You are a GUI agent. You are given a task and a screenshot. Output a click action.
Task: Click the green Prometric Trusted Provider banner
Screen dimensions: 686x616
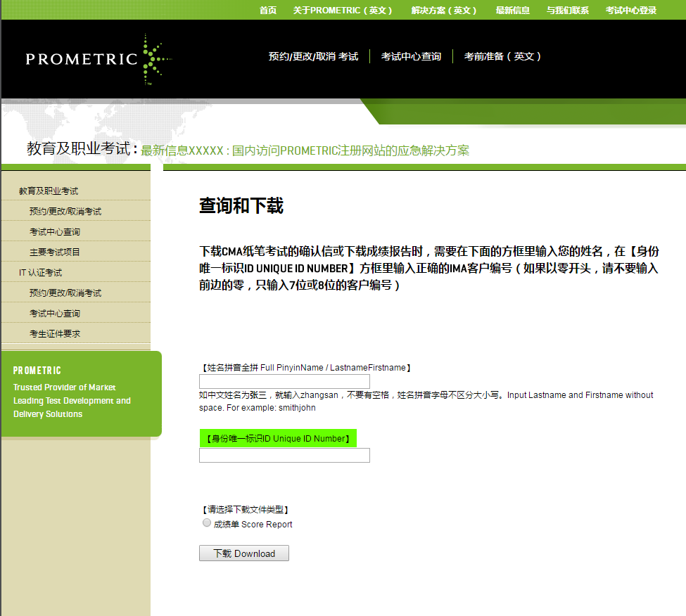[x=81, y=394]
